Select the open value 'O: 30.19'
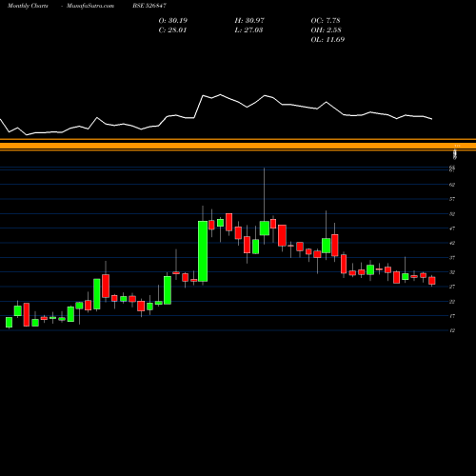The height and width of the screenshot is (476, 476). coord(173,21)
